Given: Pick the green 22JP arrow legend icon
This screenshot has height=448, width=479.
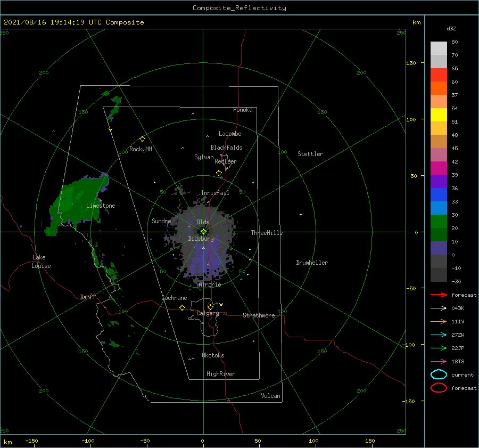Looking at the screenshot, I should click(439, 348).
